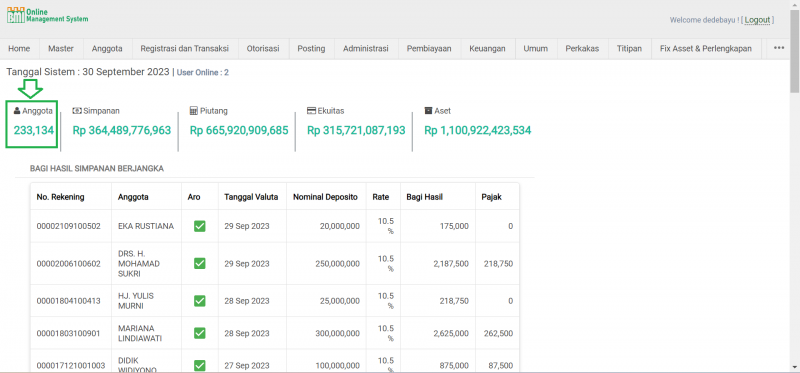800x373 pixels.
Task: Click the 233,134 Anggota total count
Action: [x=34, y=131]
